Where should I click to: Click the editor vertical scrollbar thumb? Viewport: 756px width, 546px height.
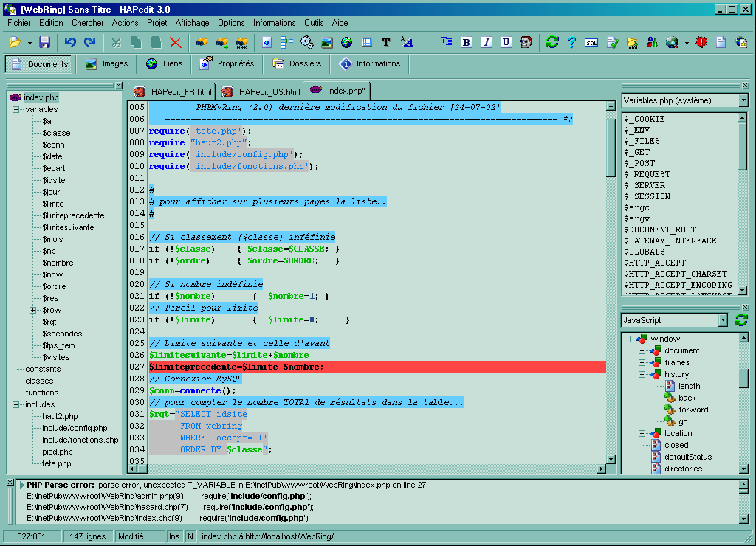pos(611,148)
